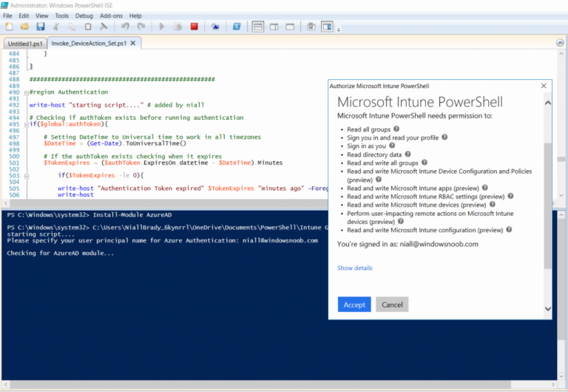568x392 pixels.
Task: Open the toolbar options overflow arrow
Action: 339,30
